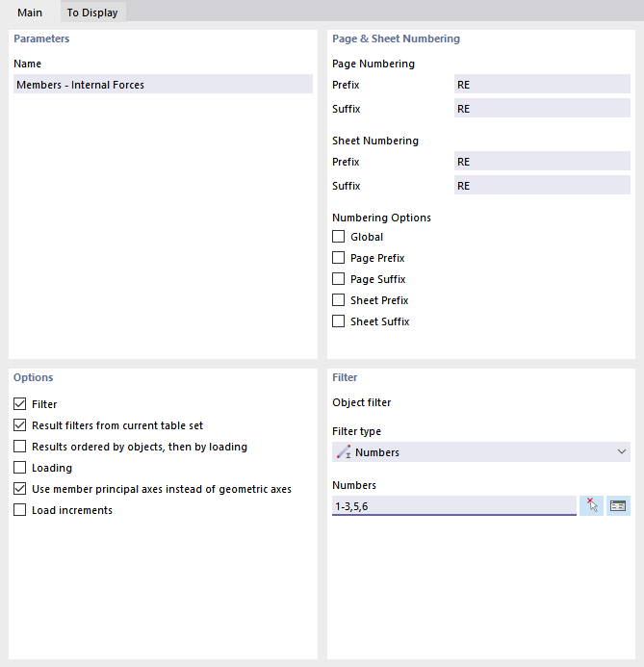Image resolution: width=644 pixels, height=667 pixels.
Task: Turn on the Sheet Prefix option
Action: point(338,300)
